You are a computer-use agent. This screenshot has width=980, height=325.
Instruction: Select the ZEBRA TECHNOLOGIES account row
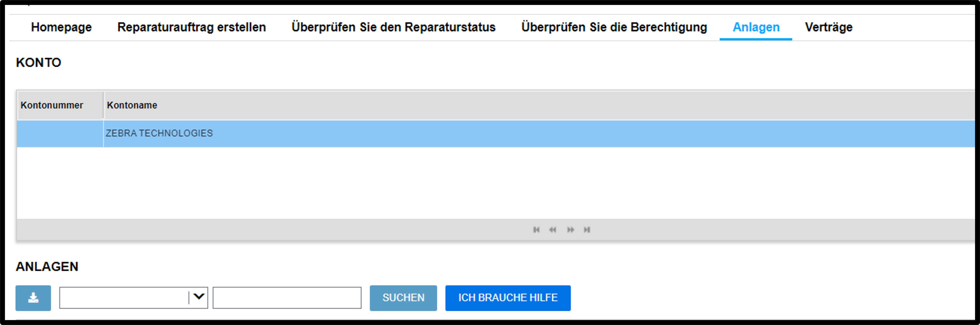coord(496,134)
